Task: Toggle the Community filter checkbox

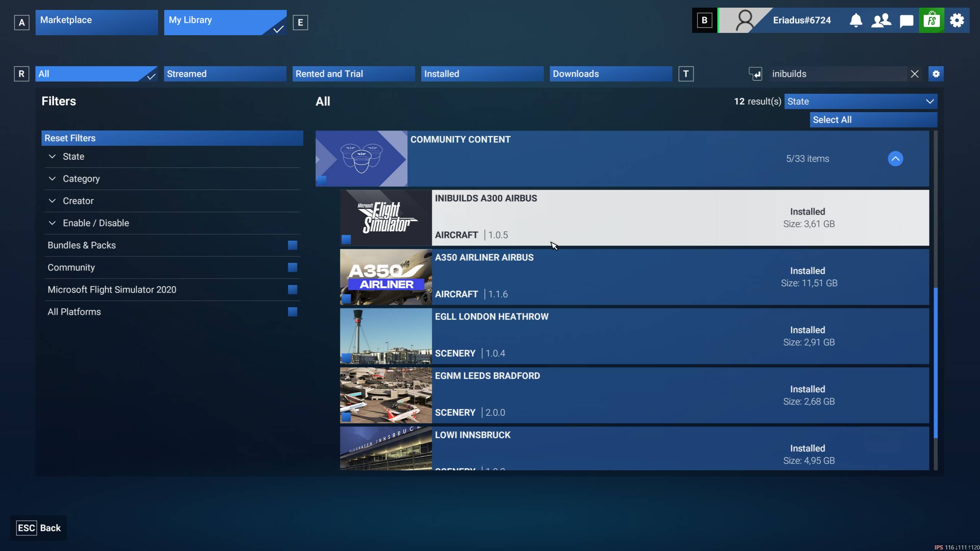Action: click(292, 267)
